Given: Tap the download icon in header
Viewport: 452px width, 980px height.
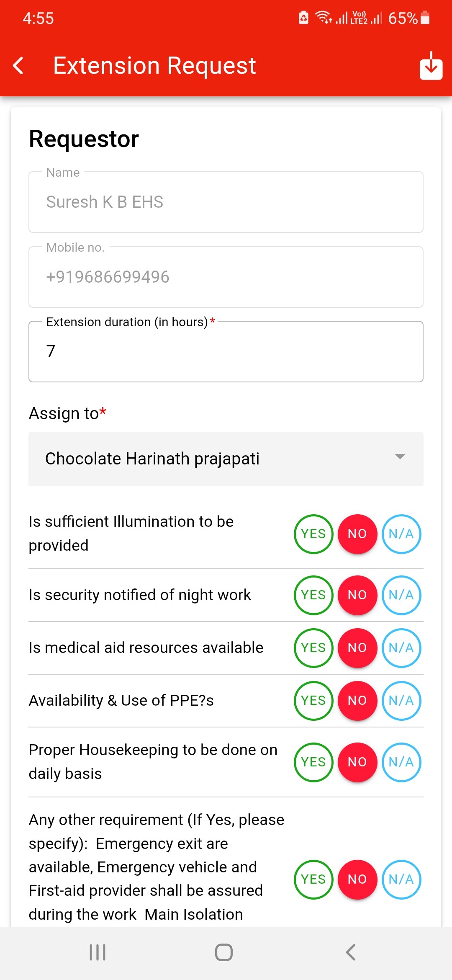Looking at the screenshot, I should point(431,66).
